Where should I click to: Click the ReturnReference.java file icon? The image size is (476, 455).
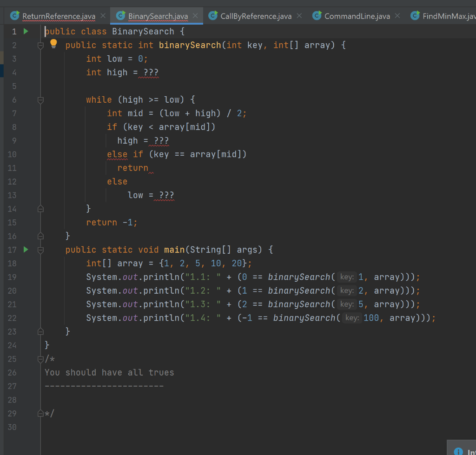14,15
